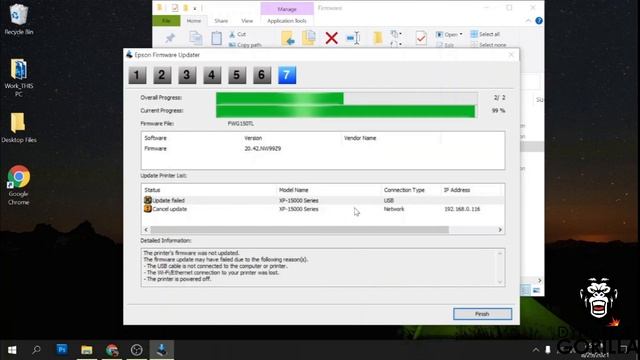This screenshot has width=640, height=360.
Task: Click the Explorer help question mark icon
Action: tap(539, 20)
